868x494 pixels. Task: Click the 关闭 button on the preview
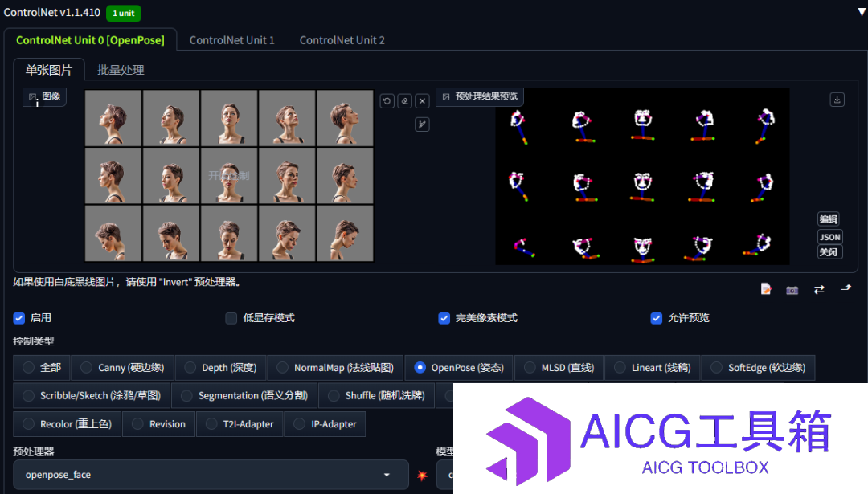[829, 252]
